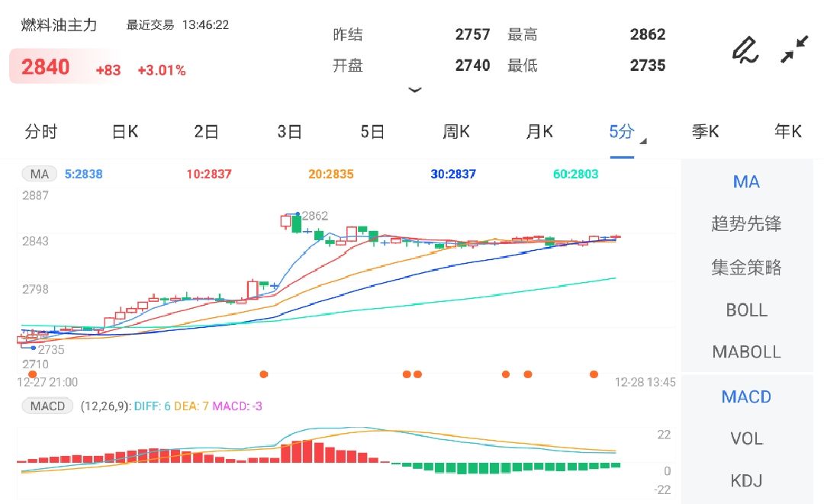Select VOL sub-indicator
Screen dimensions: 824x504
[x=746, y=438]
